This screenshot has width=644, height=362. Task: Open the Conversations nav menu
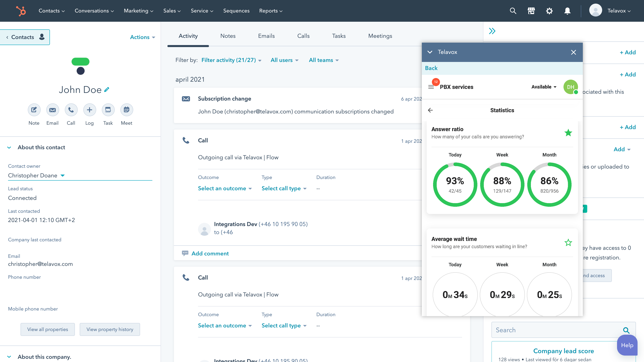94,11
